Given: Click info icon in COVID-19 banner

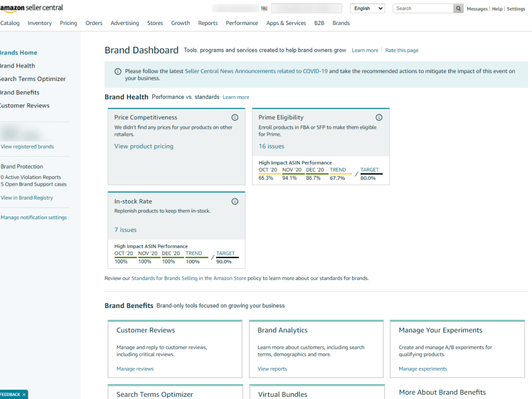Looking at the screenshot, I should pos(118,71).
